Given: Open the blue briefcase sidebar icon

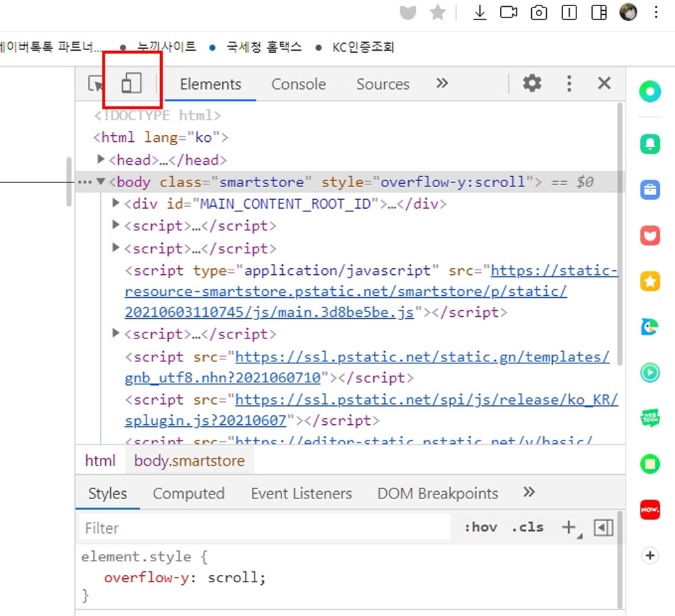Looking at the screenshot, I should tap(650, 190).
